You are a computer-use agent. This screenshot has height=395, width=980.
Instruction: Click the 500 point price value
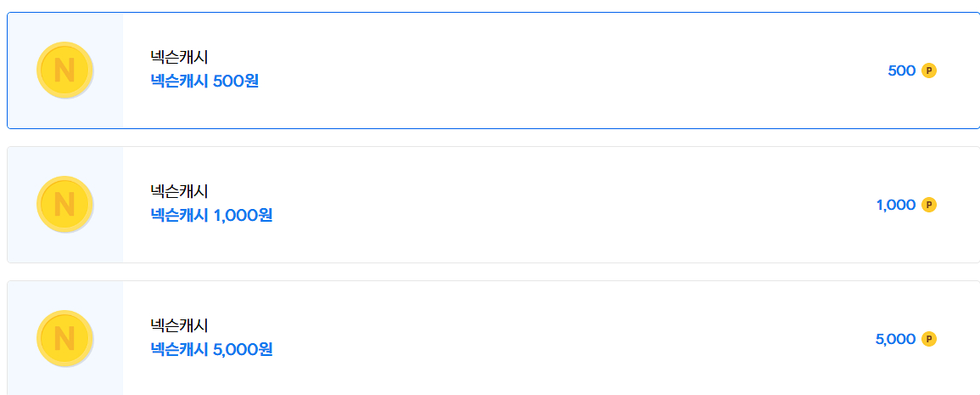pos(901,71)
